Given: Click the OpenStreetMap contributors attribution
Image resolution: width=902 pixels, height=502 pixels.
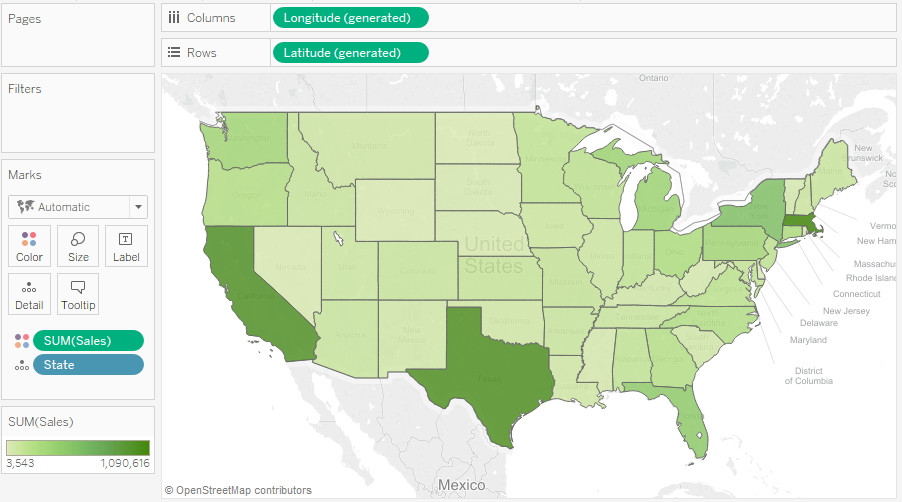Looking at the screenshot, I should pyautogui.click(x=238, y=490).
